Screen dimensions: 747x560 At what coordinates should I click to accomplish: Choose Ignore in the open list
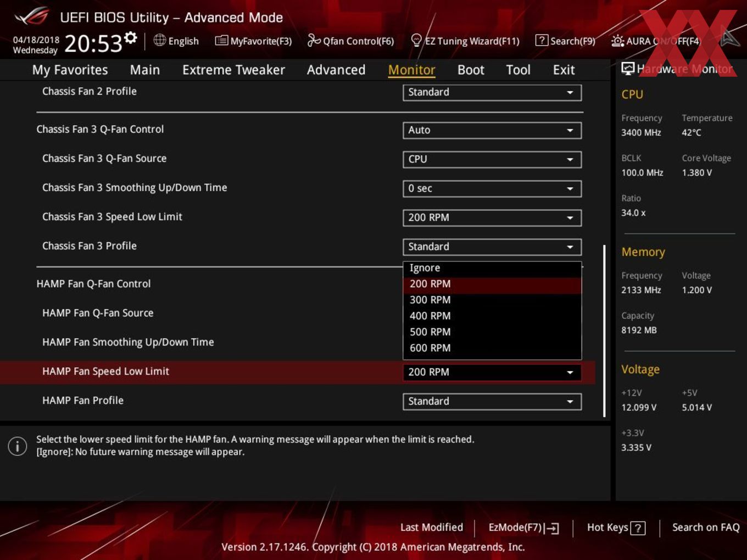492,268
